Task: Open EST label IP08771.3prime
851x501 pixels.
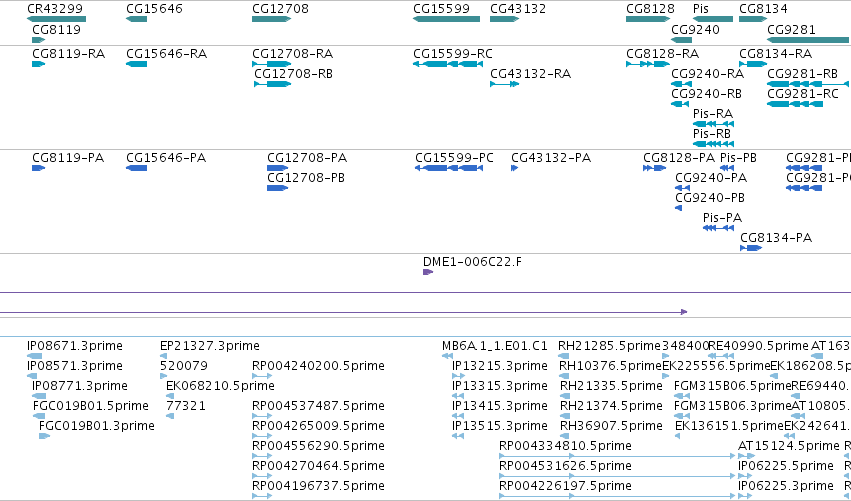Action: (x=80, y=386)
